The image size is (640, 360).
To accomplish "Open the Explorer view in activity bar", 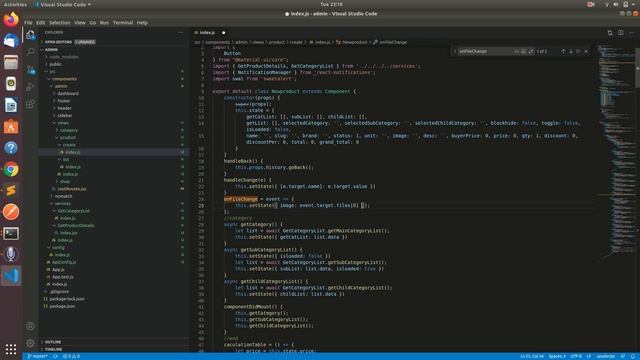I will tap(30, 35).
